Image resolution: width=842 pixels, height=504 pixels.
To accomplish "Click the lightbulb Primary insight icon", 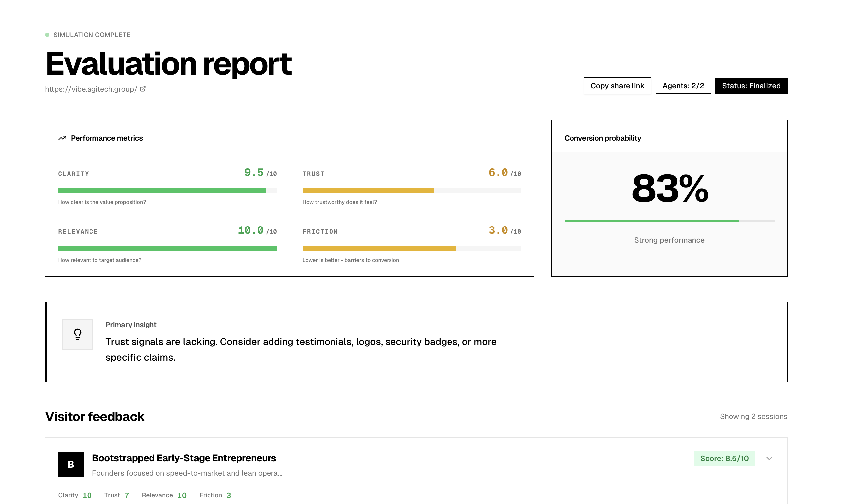I will coord(78,334).
